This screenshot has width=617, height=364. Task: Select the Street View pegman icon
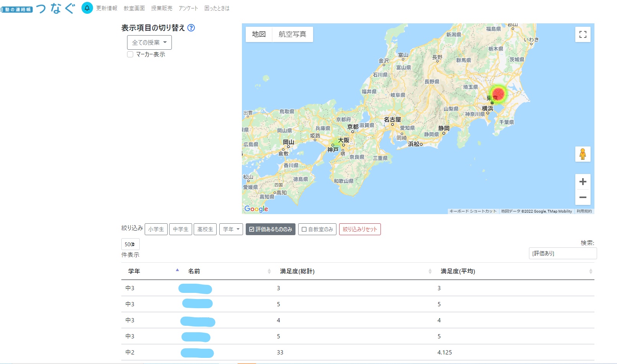[583, 154]
